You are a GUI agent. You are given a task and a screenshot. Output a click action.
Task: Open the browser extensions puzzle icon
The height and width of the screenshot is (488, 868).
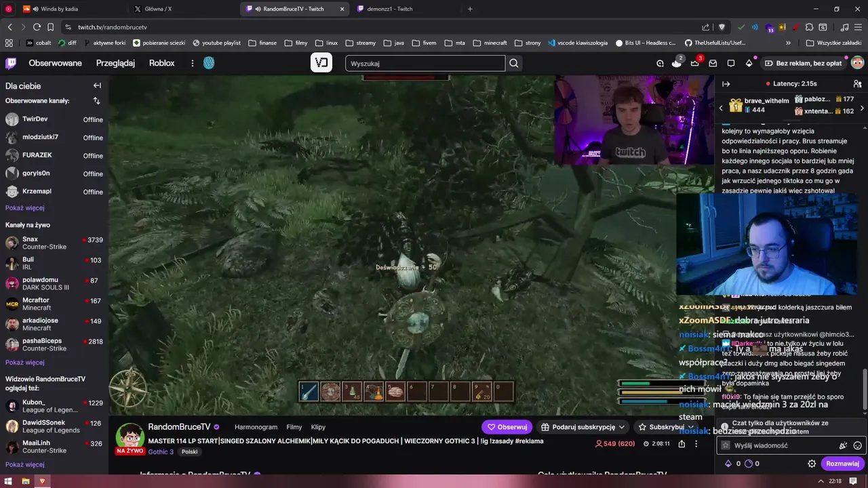tap(809, 27)
